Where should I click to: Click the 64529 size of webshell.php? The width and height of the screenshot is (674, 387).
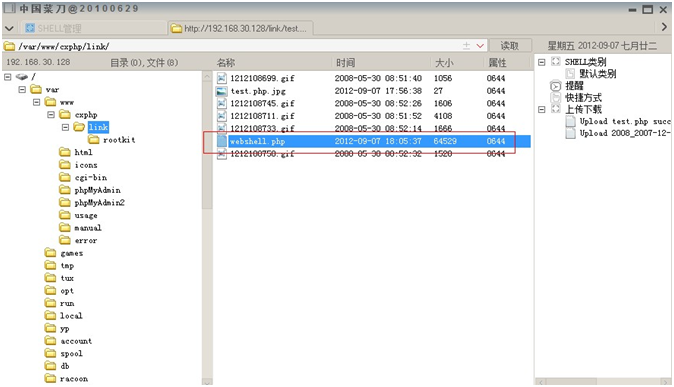tap(445, 141)
